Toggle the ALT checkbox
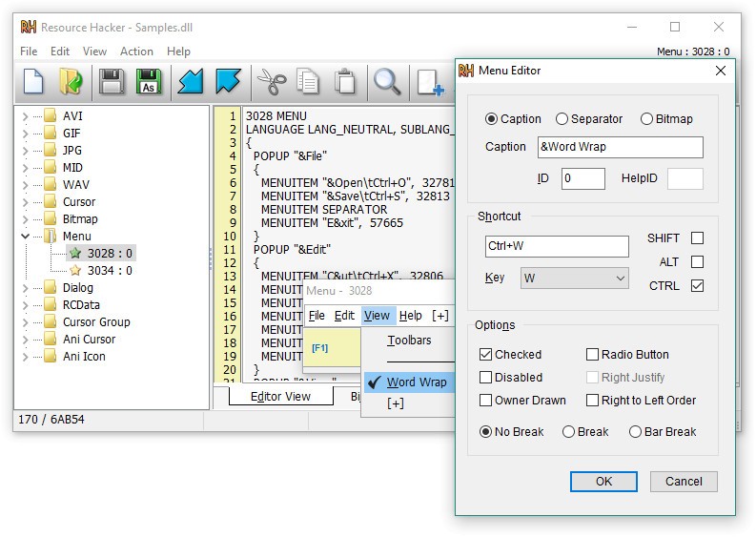 tap(697, 261)
